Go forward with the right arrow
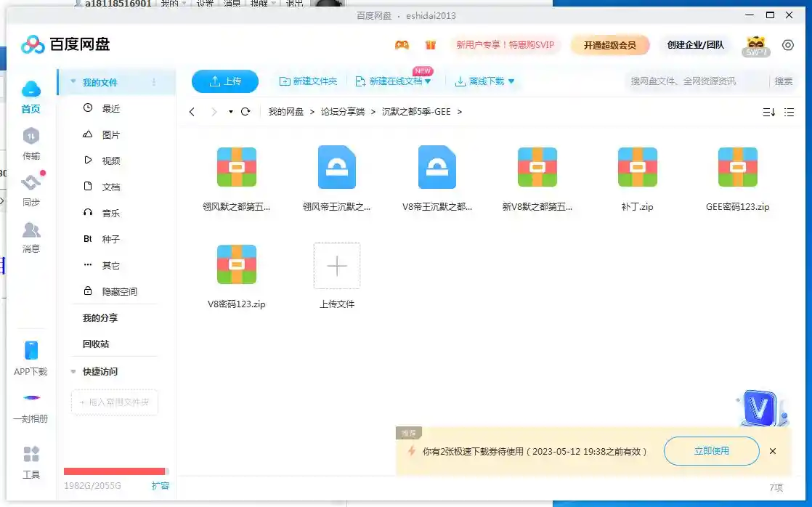Image resolution: width=812 pixels, height=507 pixels. [x=214, y=112]
